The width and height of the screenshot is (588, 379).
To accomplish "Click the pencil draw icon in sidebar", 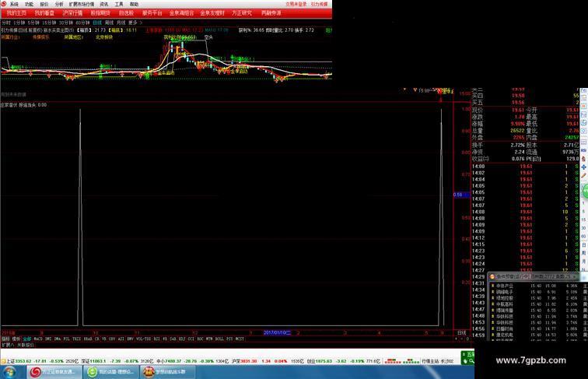I will coord(584,175).
